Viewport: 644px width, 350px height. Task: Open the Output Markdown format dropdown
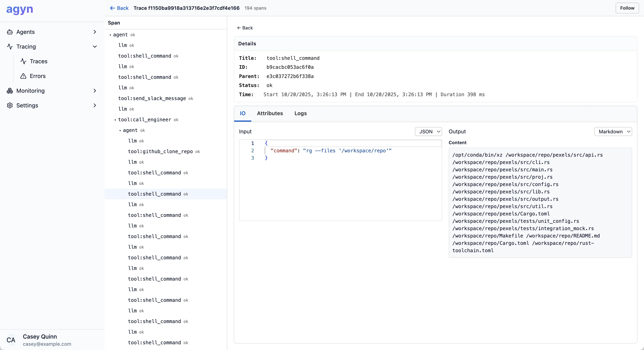coord(613,132)
